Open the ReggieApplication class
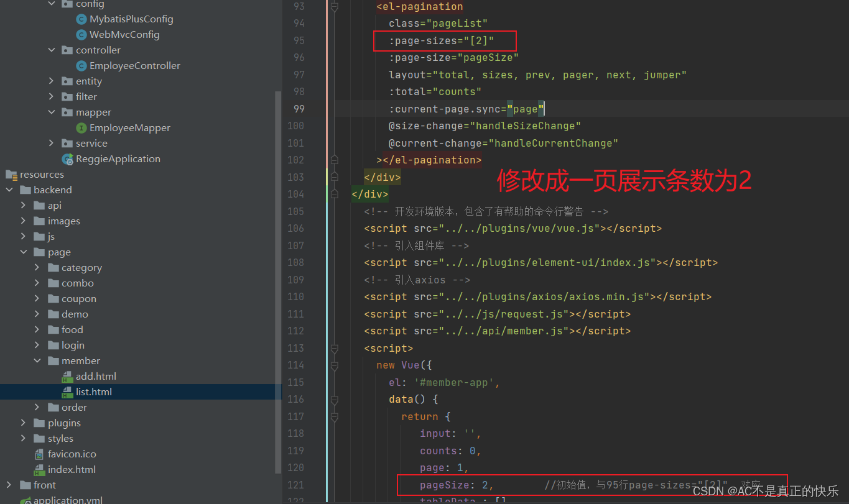This screenshot has height=504, width=849. click(x=118, y=159)
